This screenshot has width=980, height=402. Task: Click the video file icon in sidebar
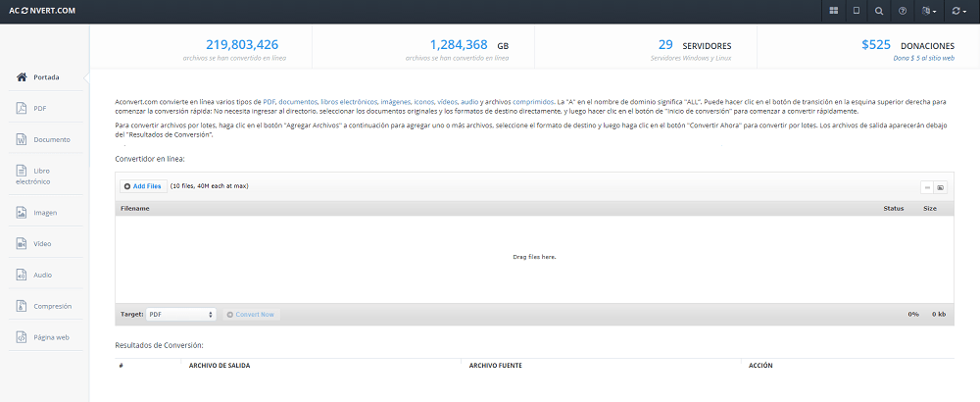click(x=22, y=244)
